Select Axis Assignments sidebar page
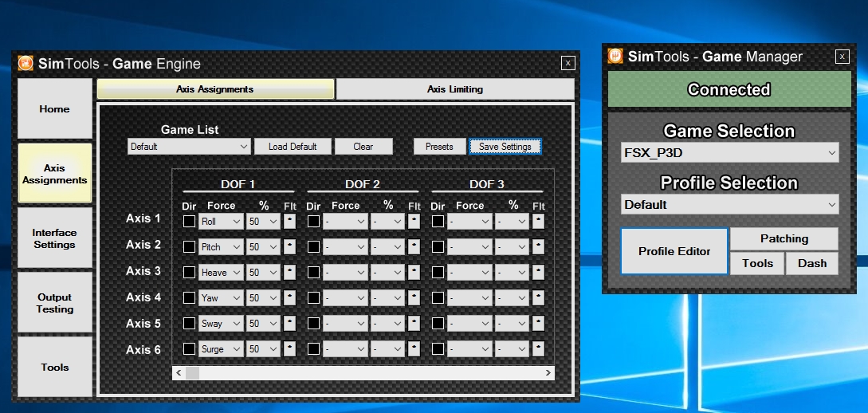The image size is (868, 413). coord(55,173)
